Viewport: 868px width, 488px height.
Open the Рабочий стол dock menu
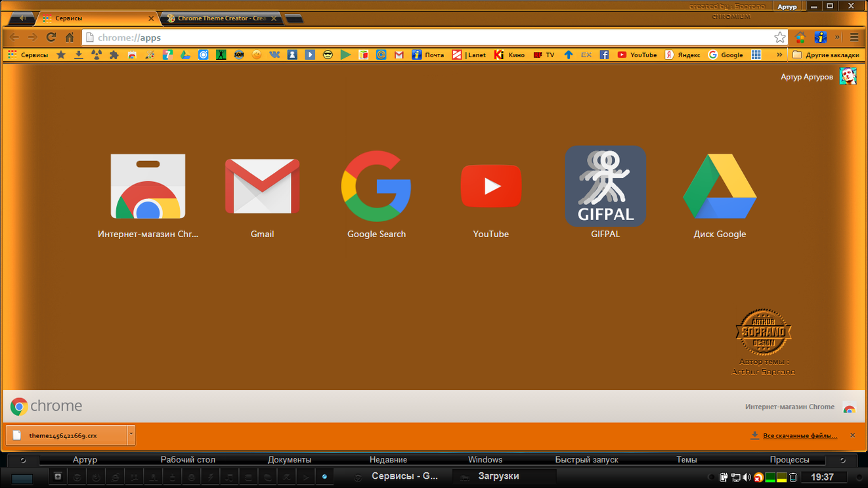[x=188, y=460]
